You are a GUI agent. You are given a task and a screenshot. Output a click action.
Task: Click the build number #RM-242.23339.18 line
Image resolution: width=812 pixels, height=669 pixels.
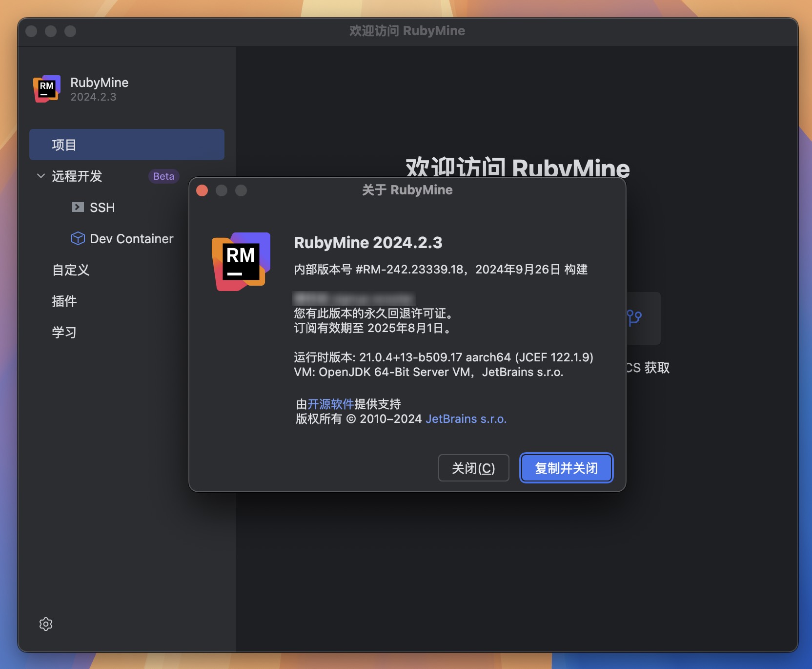click(x=441, y=270)
